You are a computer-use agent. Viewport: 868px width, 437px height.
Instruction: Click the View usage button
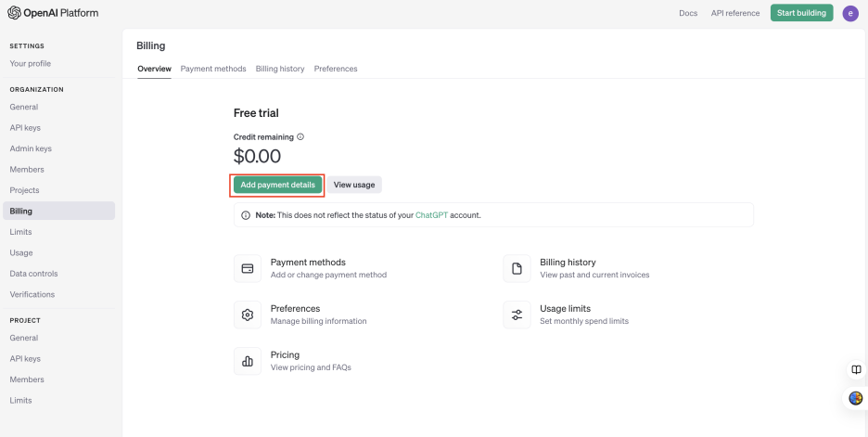click(x=354, y=185)
